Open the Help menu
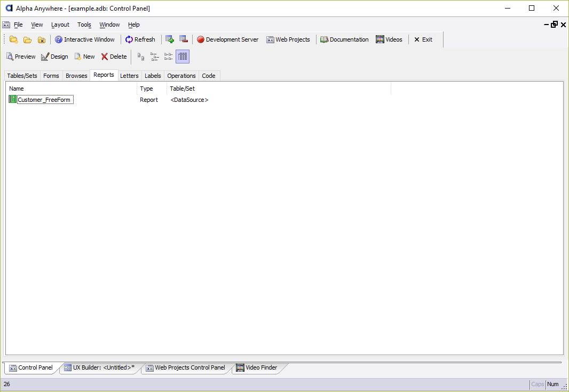Screen dimensions: 569x392 [134, 25]
